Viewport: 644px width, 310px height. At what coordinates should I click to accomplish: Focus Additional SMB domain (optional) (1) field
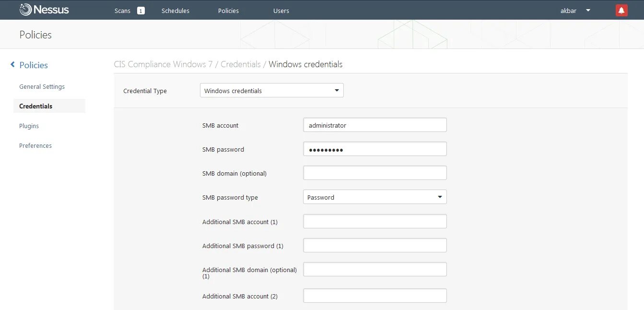(x=375, y=269)
